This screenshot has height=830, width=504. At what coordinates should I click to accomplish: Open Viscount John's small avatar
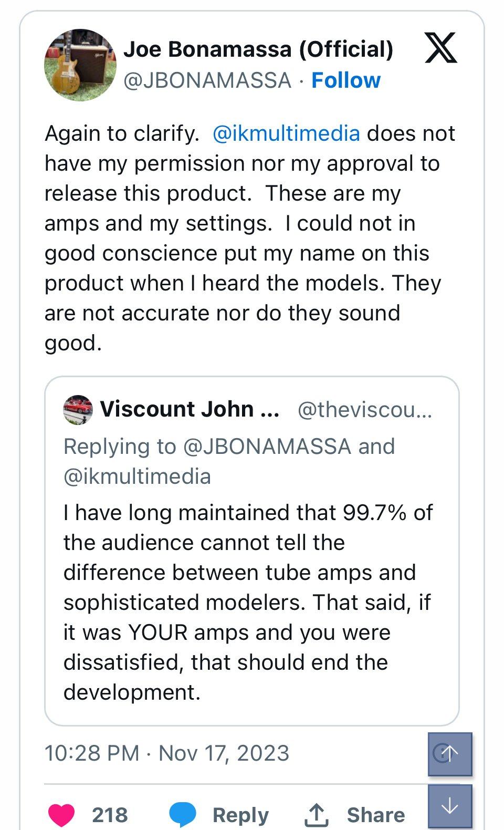(x=78, y=410)
